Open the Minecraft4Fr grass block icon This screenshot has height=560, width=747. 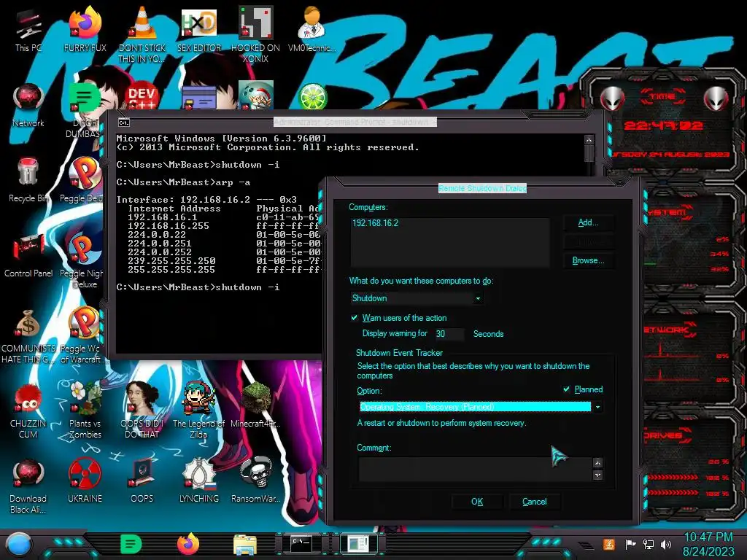pyautogui.click(x=255, y=405)
